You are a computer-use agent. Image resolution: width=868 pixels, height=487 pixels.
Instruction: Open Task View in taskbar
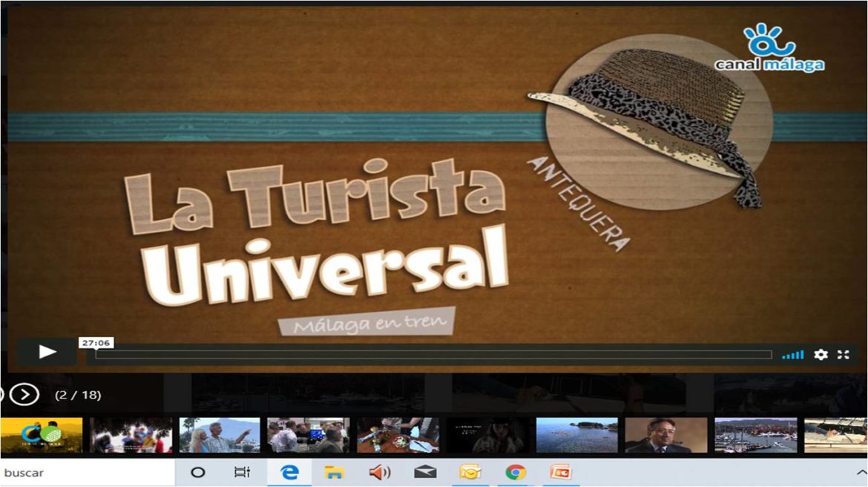click(x=242, y=473)
